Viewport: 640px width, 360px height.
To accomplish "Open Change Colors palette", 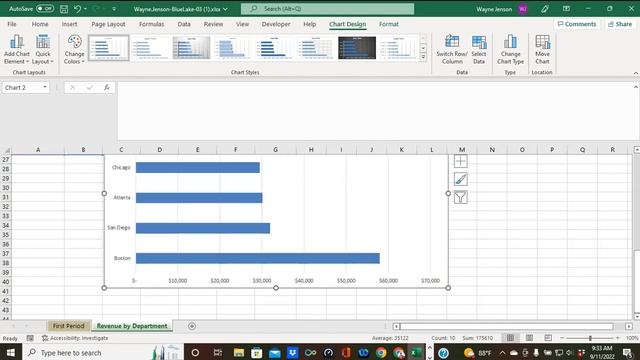I will click(74, 49).
